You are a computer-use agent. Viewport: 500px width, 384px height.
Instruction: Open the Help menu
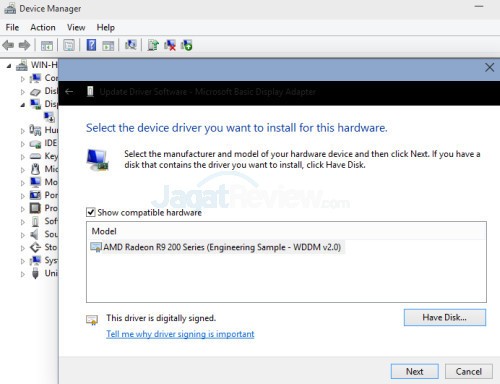(106, 27)
